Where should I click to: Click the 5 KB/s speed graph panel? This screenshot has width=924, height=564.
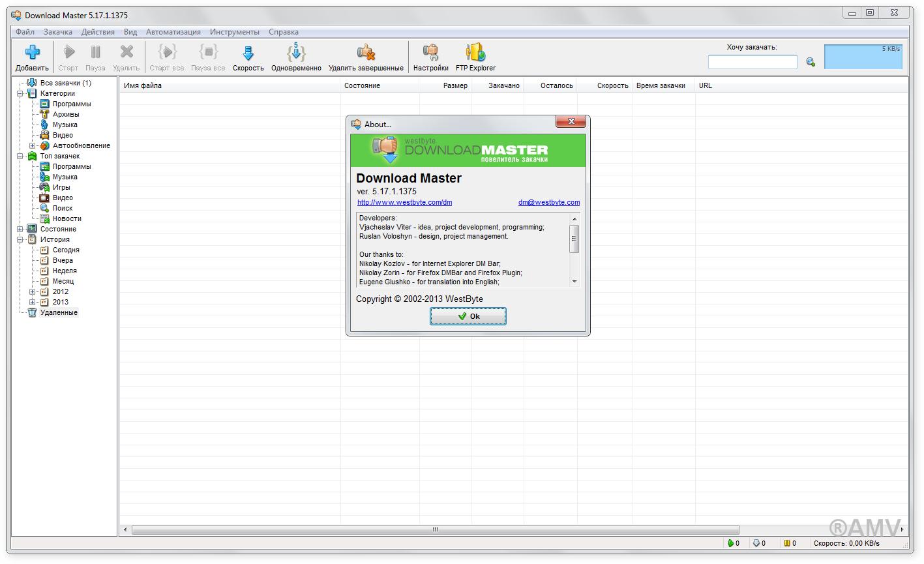pyautogui.click(x=863, y=57)
